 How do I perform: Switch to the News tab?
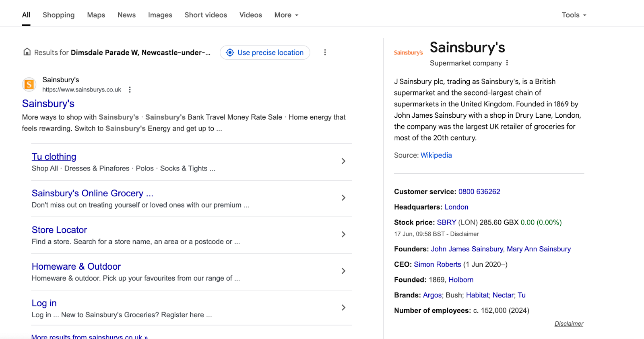coord(126,15)
